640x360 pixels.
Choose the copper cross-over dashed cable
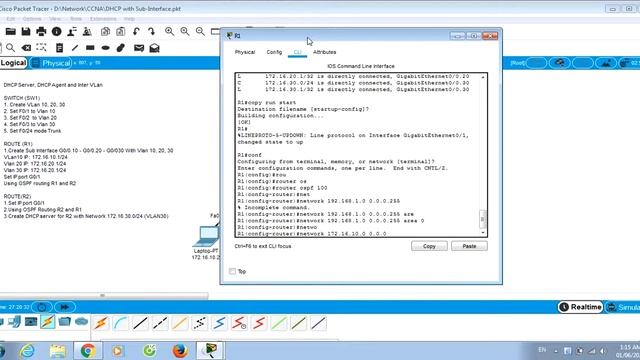pyautogui.click(x=160, y=323)
